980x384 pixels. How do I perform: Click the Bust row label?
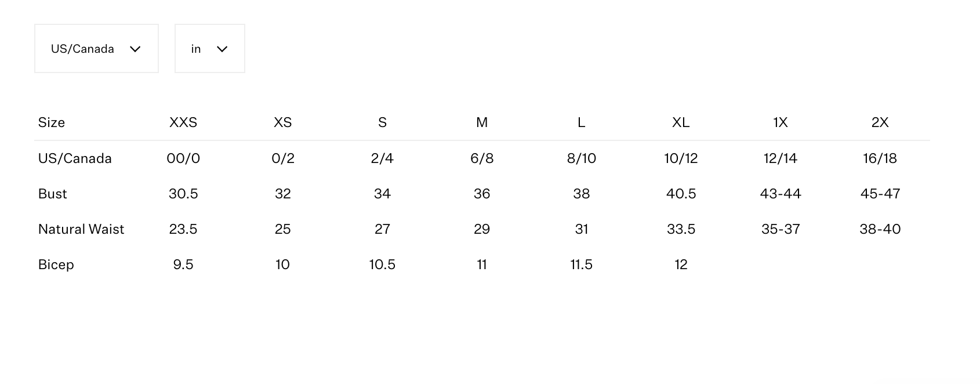click(x=53, y=194)
